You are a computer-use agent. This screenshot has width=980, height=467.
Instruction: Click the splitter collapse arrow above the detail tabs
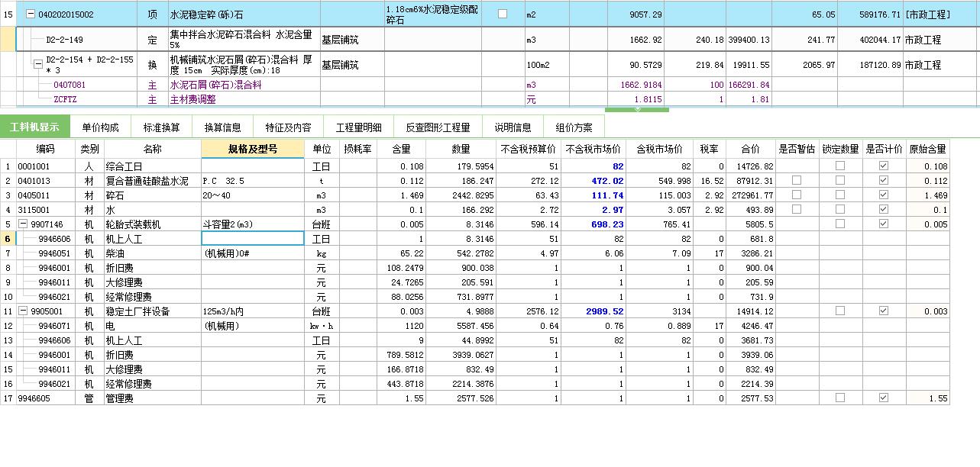tap(639, 110)
